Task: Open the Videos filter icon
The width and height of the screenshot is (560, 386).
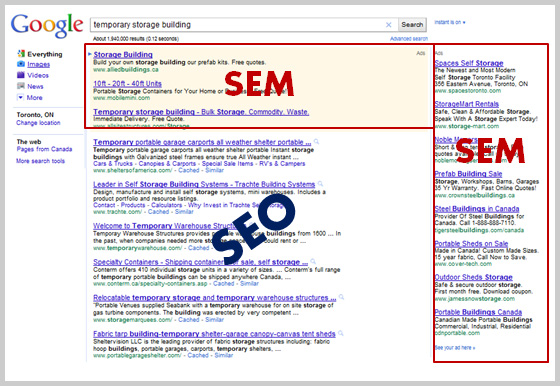Action: point(21,75)
